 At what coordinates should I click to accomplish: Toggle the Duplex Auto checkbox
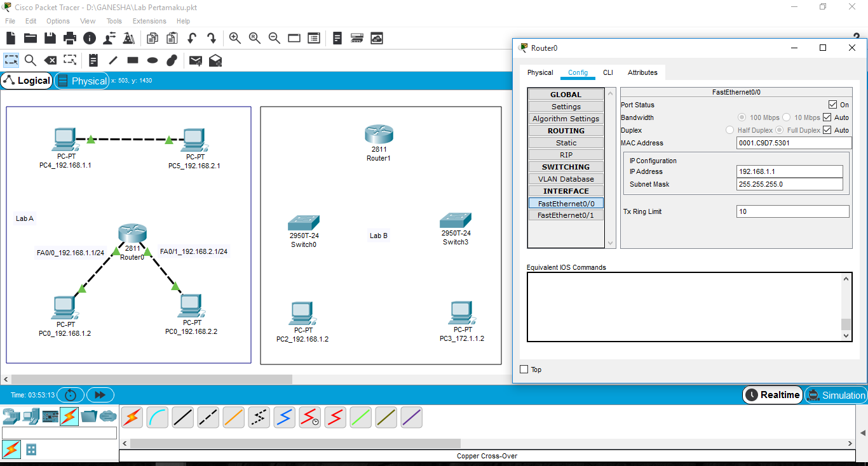click(827, 130)
